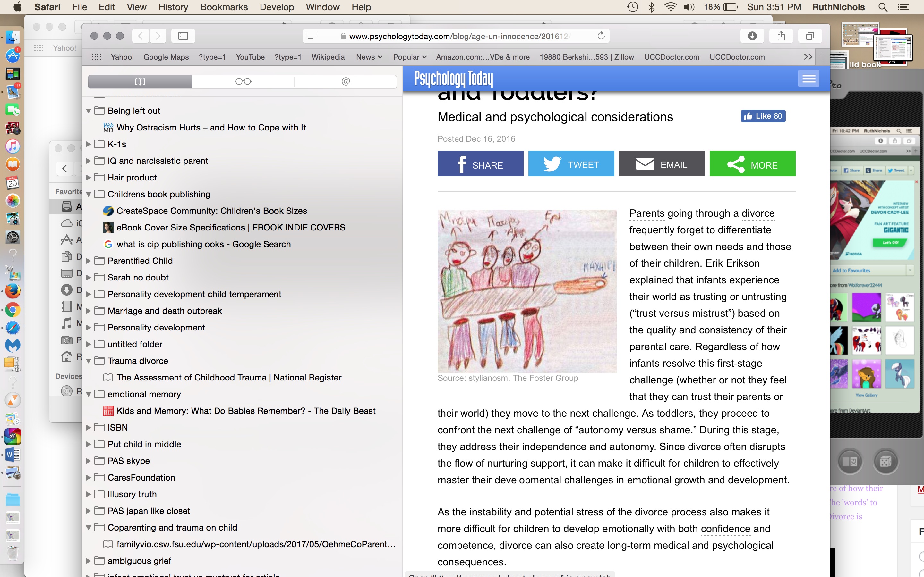The height and width of the screenshot is (577, 924).
Task: Open the Develop menu
Action: coord(277,7)
